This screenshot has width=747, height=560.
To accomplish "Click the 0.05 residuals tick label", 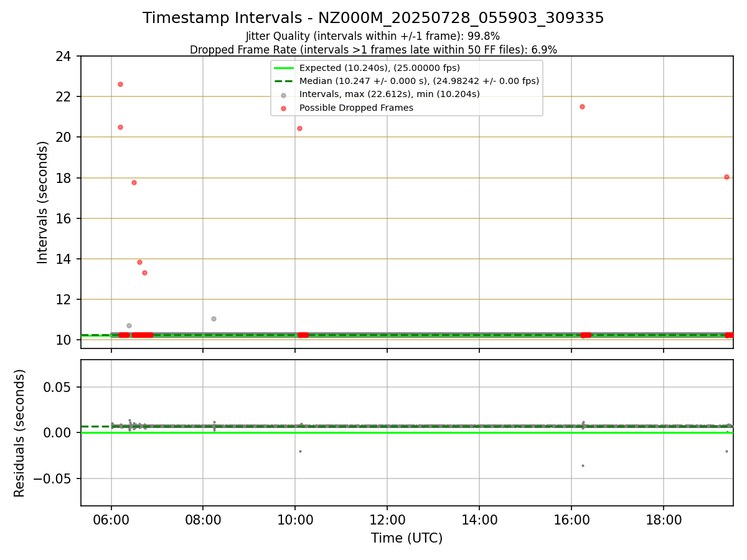I will (58, 387).
